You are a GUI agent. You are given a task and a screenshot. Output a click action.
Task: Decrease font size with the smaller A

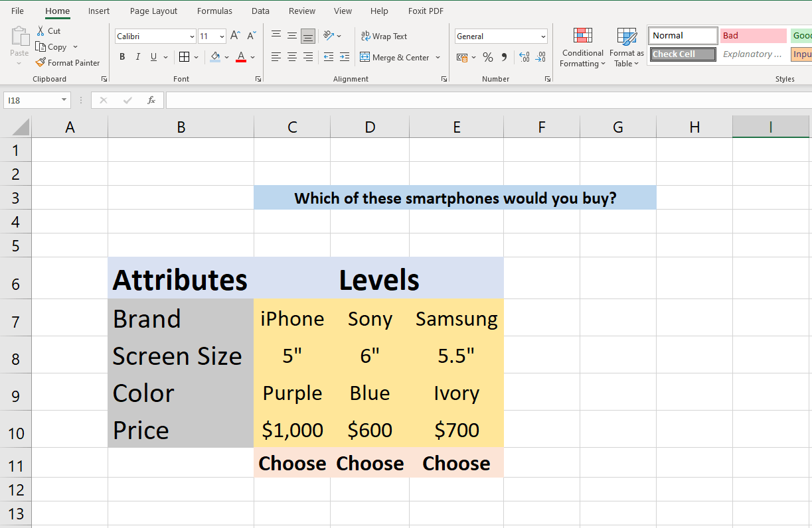(x=252, y=36)
